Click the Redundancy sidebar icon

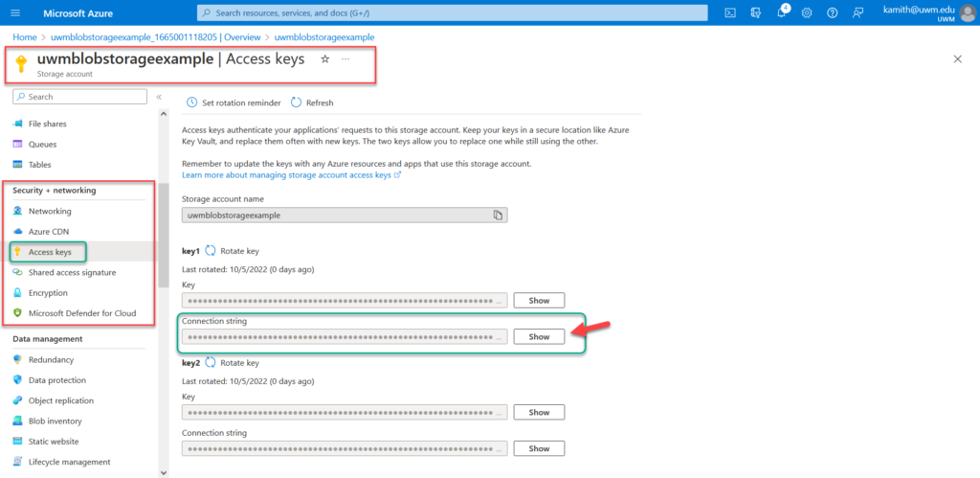18,360
